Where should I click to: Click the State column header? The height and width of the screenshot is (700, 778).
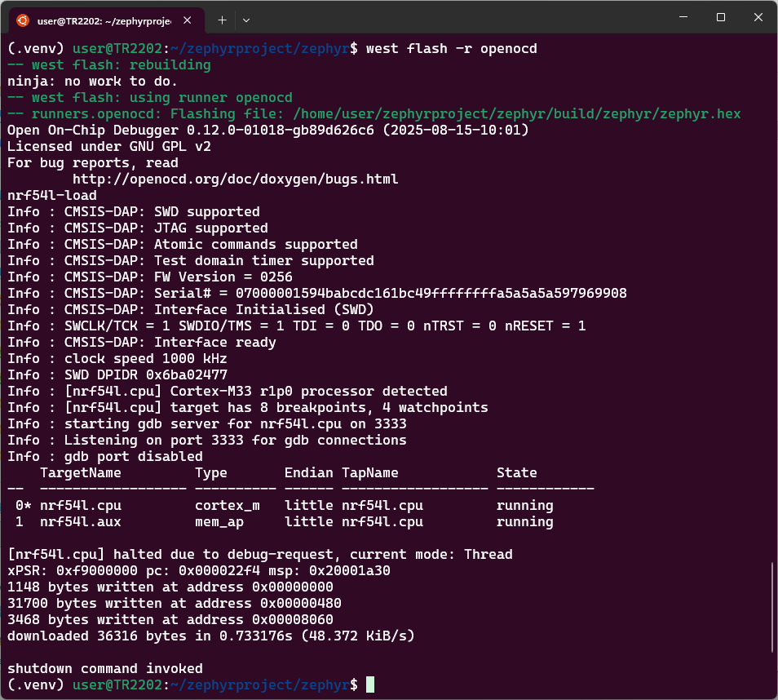tap(516, 473)
